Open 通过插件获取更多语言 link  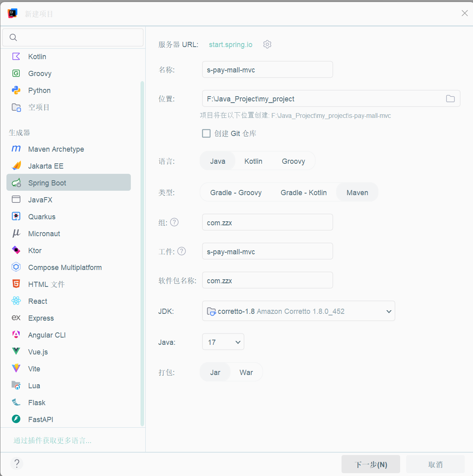click(52, 440)
